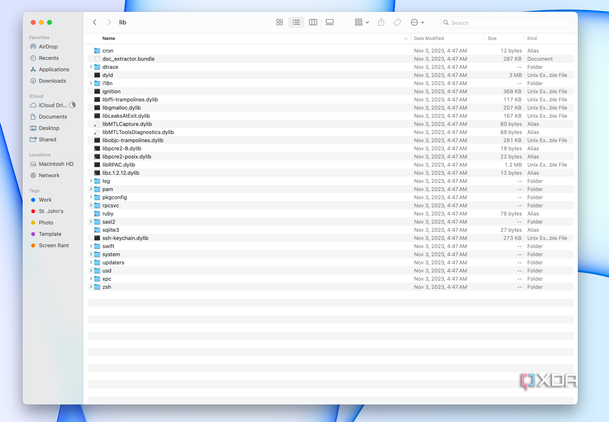
Task: Switch to column view
Action: (313, 23)
